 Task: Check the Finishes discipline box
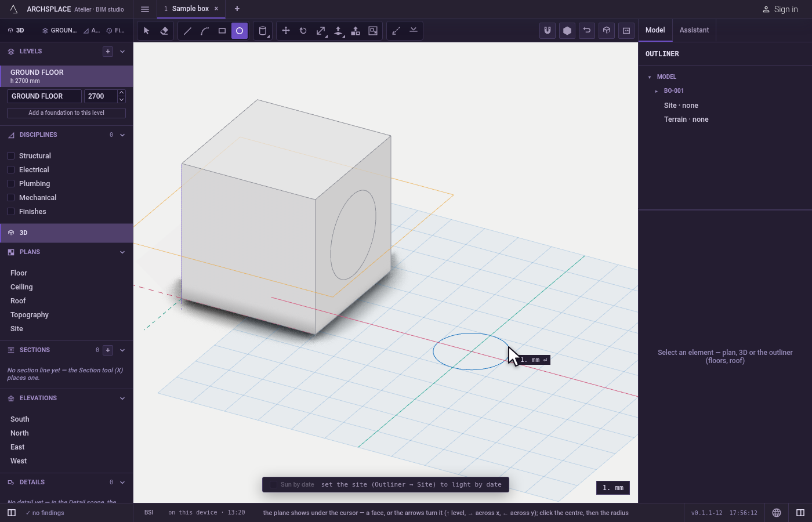click(x=10, y=212)
